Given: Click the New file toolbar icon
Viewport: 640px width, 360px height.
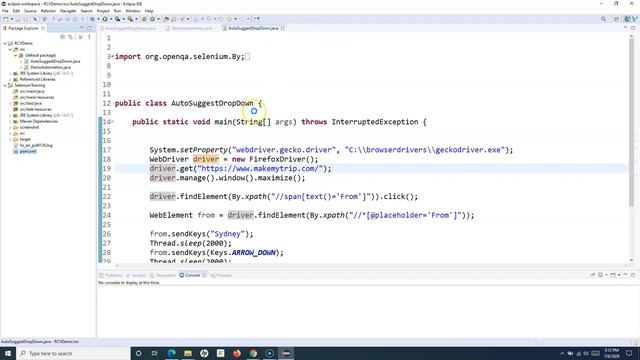Looking at the screenshot, I should point(6,19).
